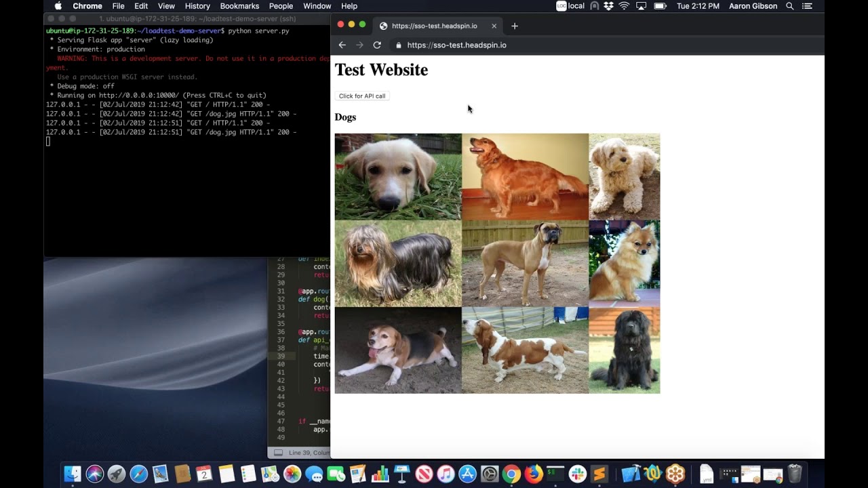Open the People menu
Viewport: 868px width, 488px height.
click(281, 6)
